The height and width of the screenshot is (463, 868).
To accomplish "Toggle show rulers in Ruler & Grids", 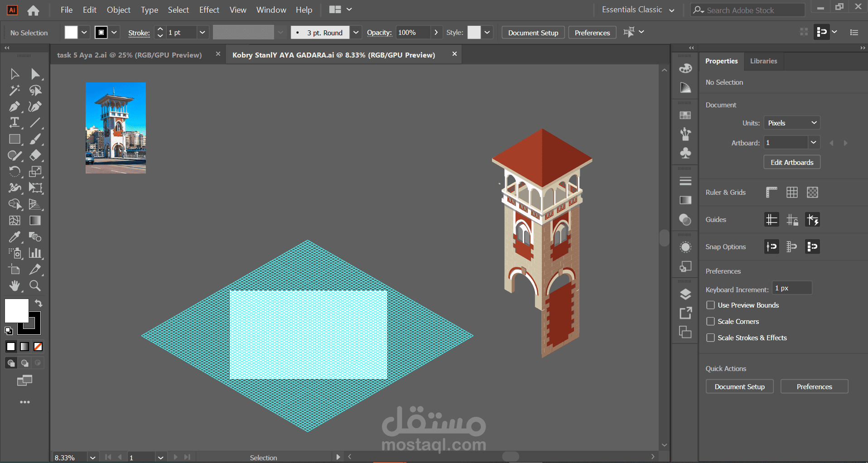I will 772,193.
